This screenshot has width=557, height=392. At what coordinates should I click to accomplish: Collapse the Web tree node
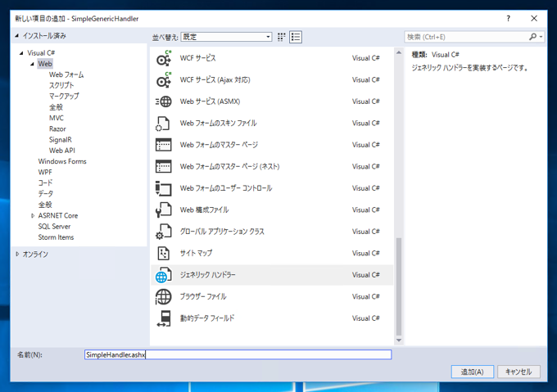[x=32, y=64]
